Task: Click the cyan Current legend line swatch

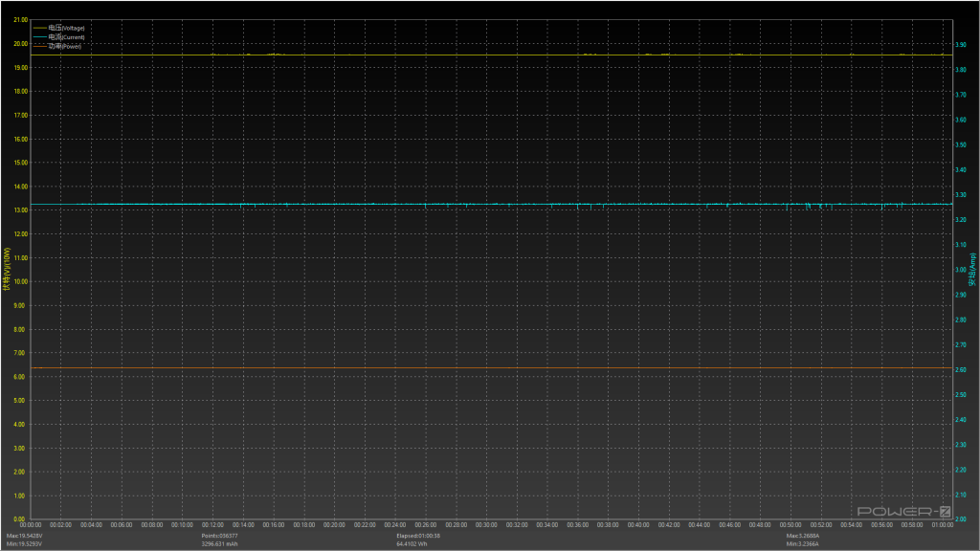Action: click(40, 37)
